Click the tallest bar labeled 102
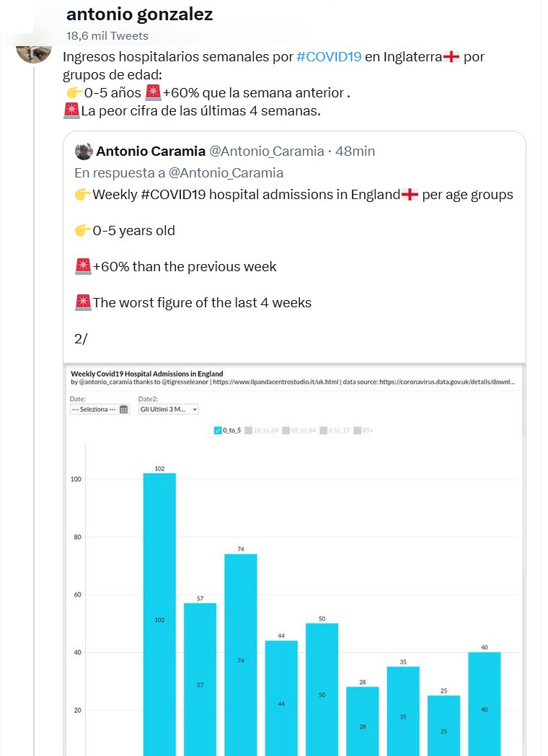The image size is (548, 756). pyautogui.click(x=159, y=613)
